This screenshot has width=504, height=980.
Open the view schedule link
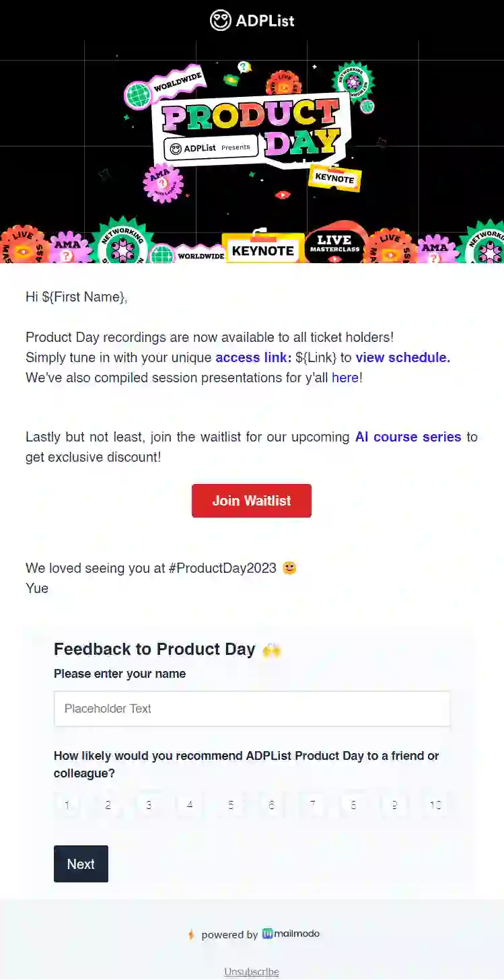[x=401, y=357]
